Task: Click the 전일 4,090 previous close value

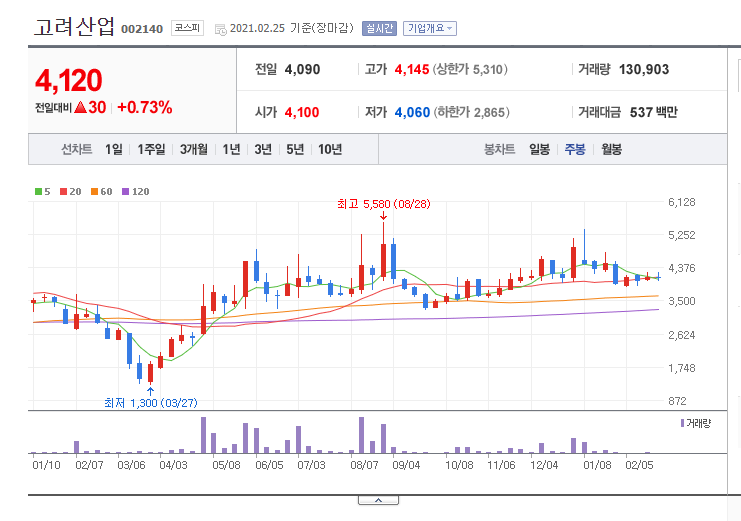Action: [302, 69]
